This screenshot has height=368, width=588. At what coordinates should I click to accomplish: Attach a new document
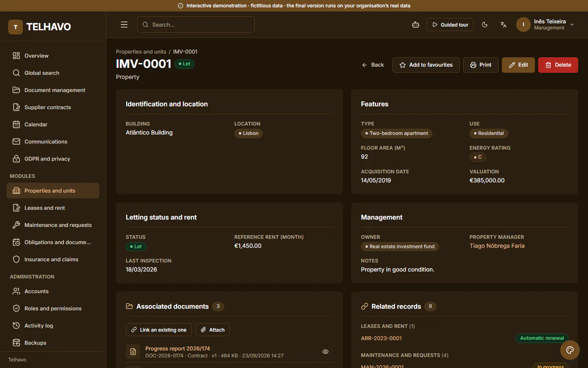pos(212,330)
